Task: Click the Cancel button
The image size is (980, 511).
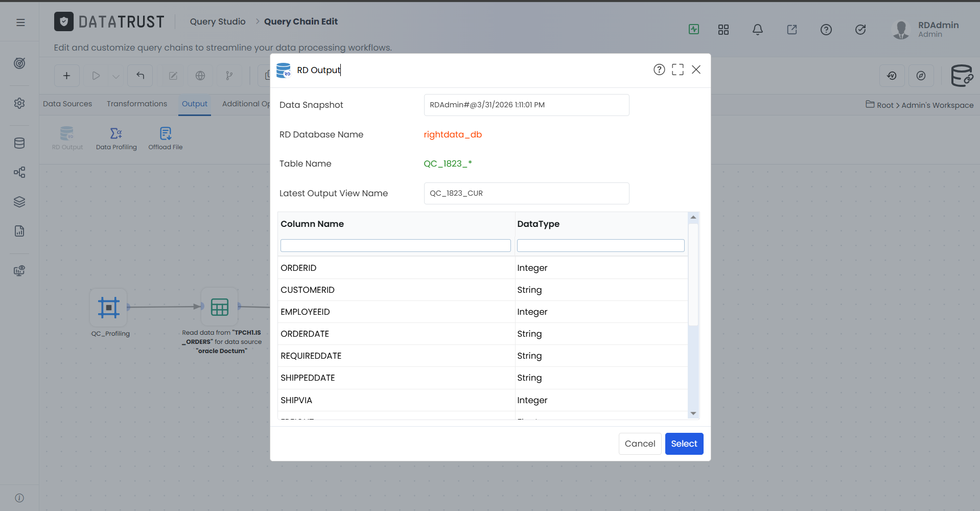Action: coord(640,444)
